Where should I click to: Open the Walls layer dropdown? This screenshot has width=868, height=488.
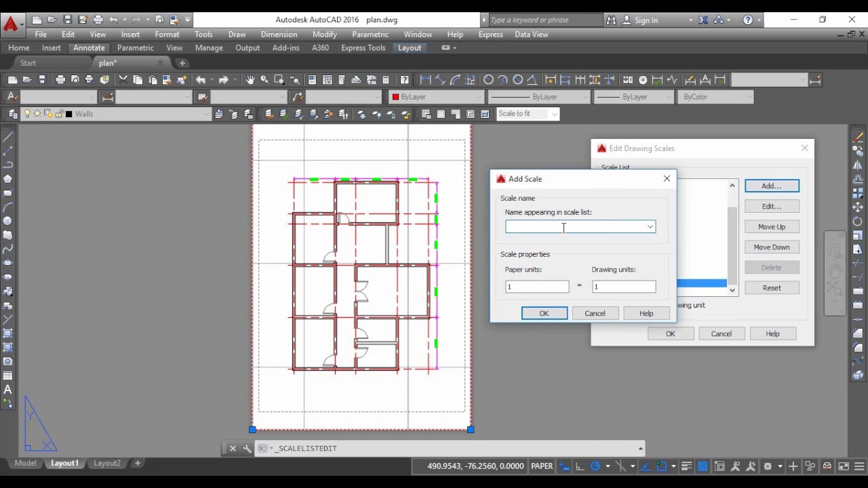click(x=207, y=114)
